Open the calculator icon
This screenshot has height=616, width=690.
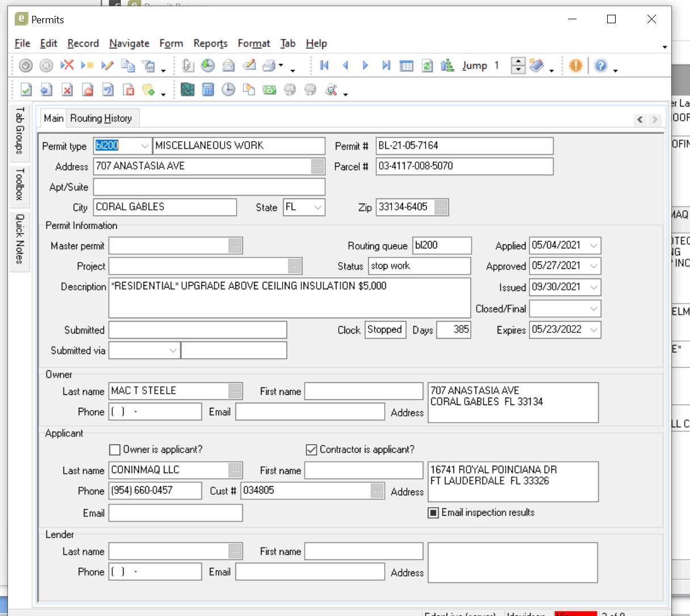208,90
